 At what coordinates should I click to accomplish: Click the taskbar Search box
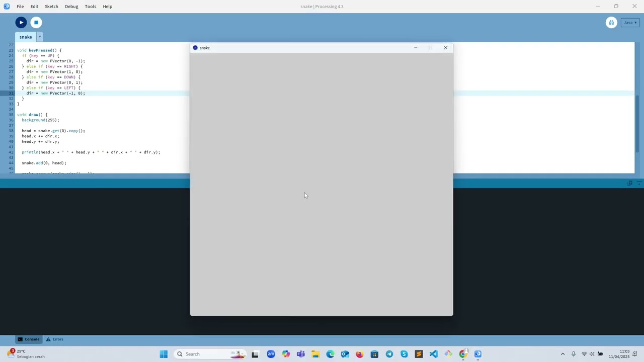click(x=210, y=354)
